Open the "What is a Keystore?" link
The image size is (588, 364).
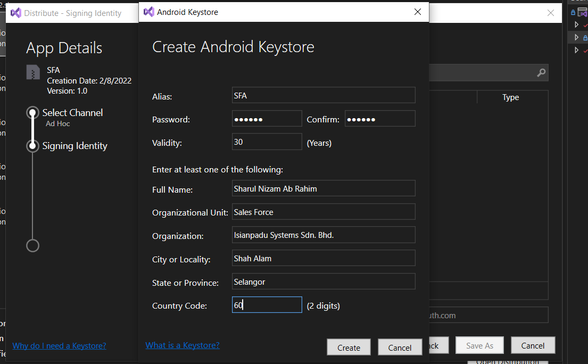pos(183,345)
